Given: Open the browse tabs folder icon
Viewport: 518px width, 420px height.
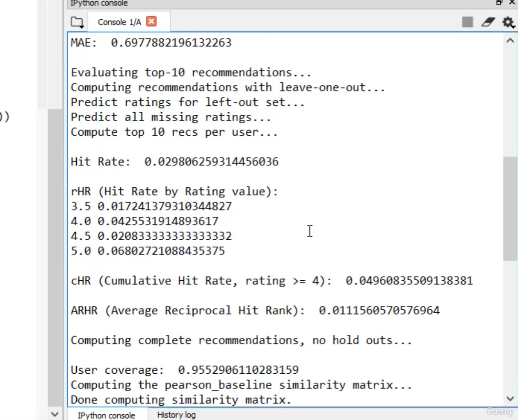Looking at the screenshot, I should (x=77, y=22).
